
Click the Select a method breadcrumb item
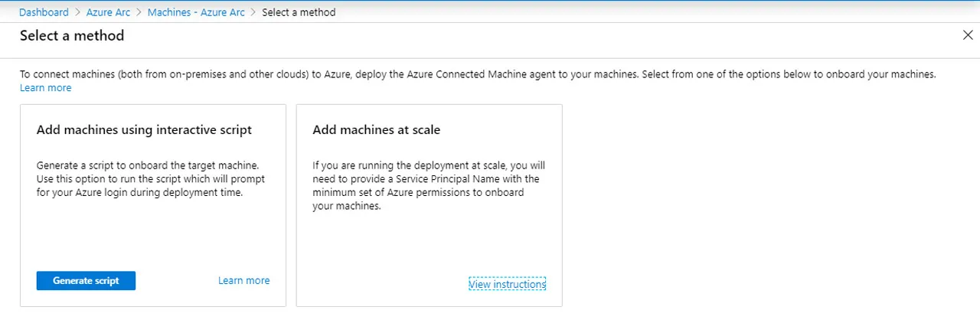(x=299, y=12)
